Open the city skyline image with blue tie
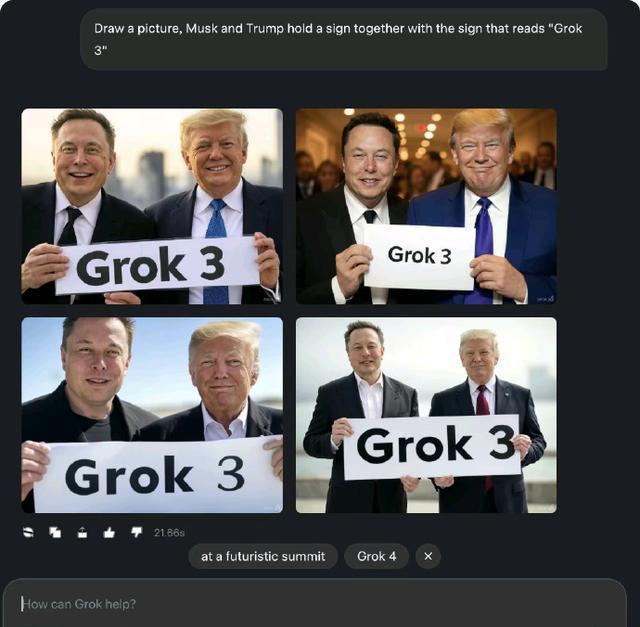Viewport: 640px width, 627px height. tap(152, 206)
